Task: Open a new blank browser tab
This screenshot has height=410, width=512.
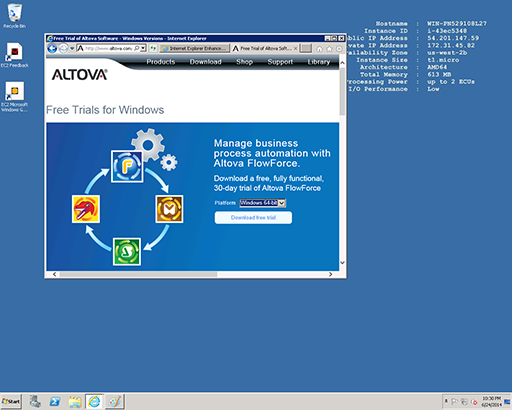Action: pyautogui.click(x=306, y=48)
